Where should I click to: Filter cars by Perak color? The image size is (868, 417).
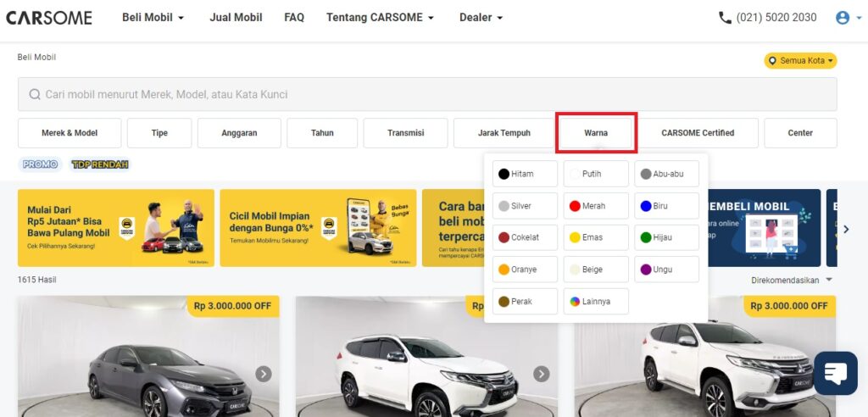[x=525, y=301]
